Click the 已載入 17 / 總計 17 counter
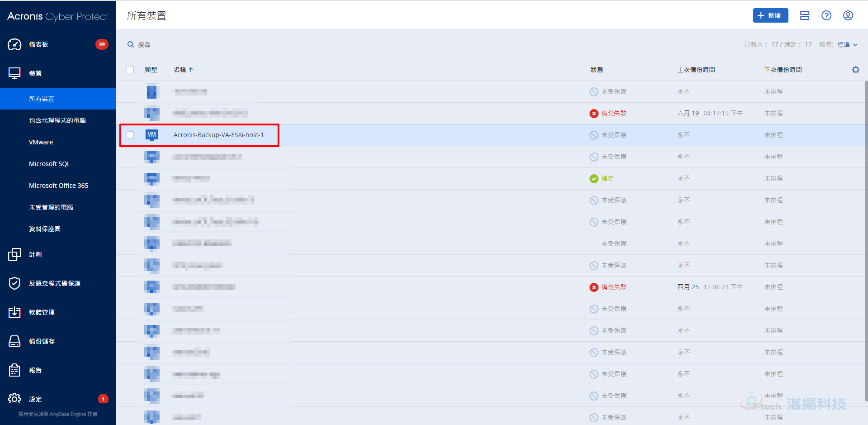The width and height of the screenshot is (868, 425). tap(778, 44)
